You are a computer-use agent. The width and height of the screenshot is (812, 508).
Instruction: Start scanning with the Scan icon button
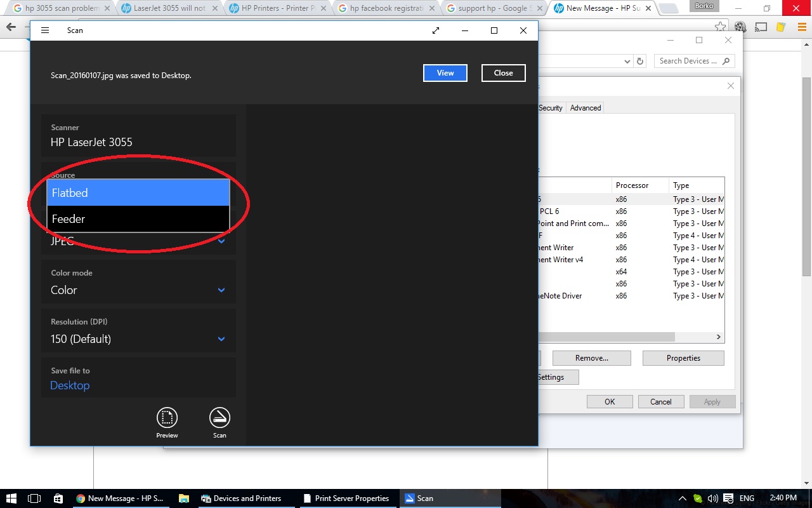pos(219,418)
